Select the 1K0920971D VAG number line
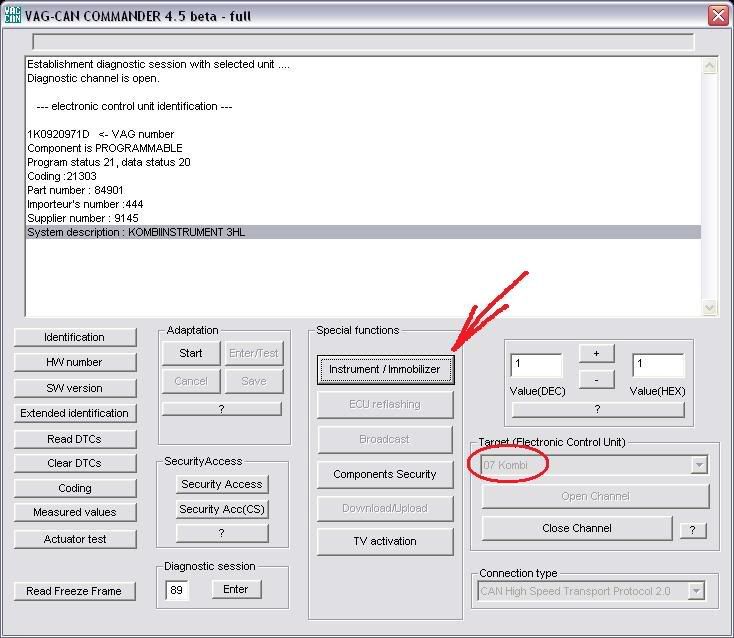Viewport: 734px width, 638px height. [x=363, y=134]
